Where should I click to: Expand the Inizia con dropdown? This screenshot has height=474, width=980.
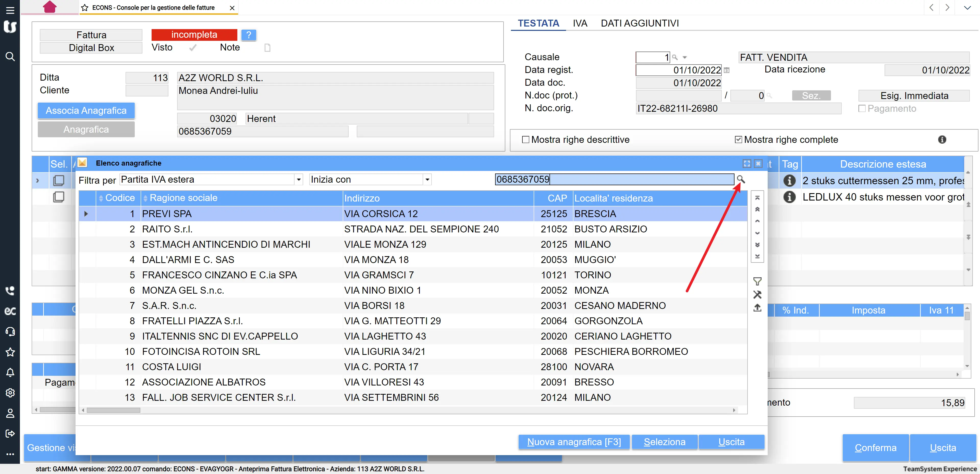click(x=427, y=180)
